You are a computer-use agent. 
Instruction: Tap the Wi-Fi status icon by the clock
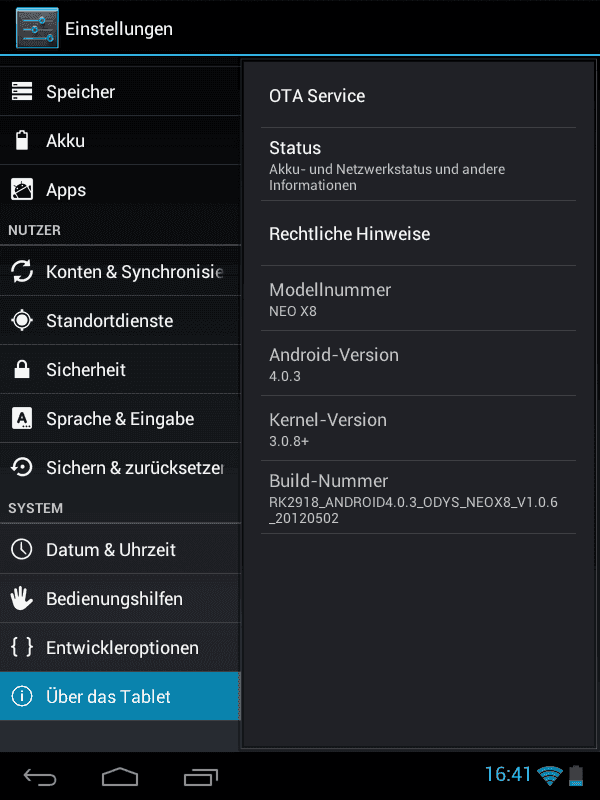click(549, 776)
